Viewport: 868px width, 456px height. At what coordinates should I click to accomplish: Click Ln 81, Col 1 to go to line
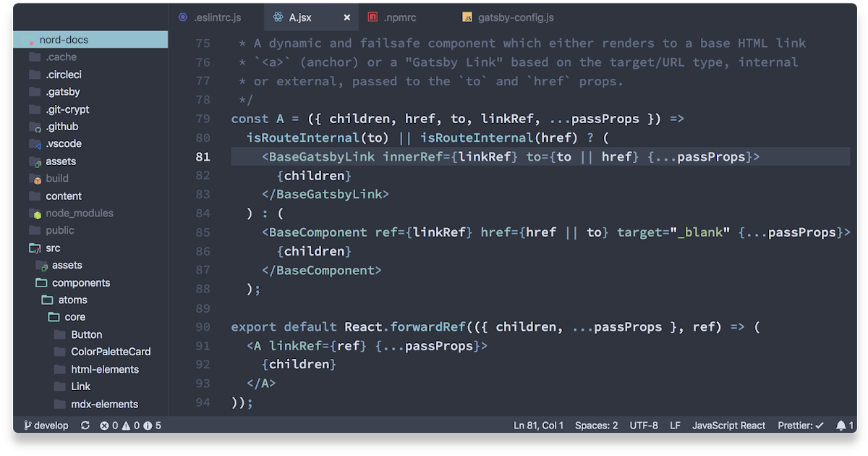pyautogui.click(x=538, y=426)
